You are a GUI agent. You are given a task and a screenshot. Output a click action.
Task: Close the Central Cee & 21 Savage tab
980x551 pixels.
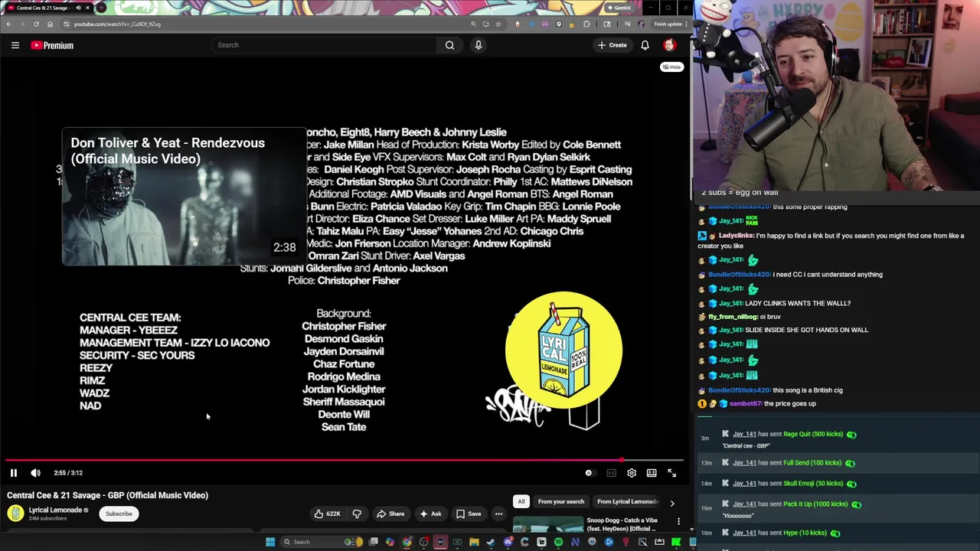pyautogui.click(x=87, y=8)
